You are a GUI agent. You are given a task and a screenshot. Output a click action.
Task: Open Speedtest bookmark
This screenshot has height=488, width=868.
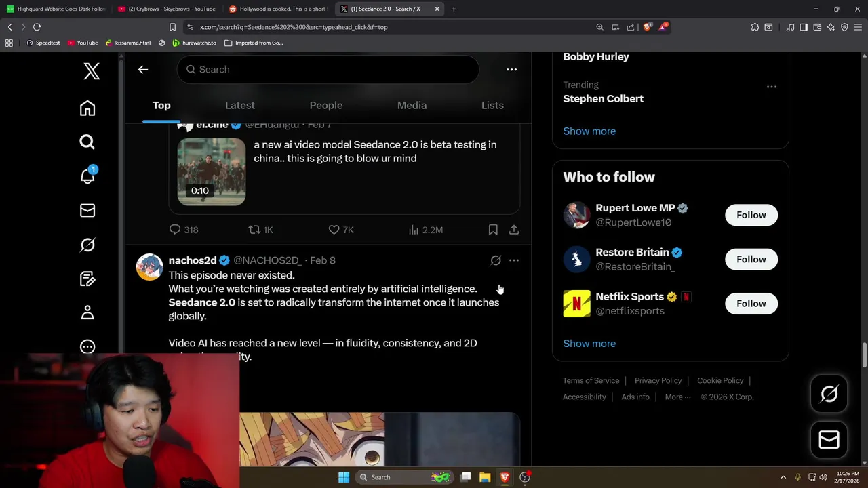click(x=43, y=43)
